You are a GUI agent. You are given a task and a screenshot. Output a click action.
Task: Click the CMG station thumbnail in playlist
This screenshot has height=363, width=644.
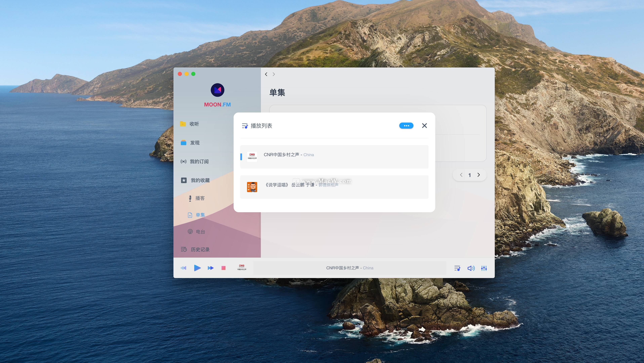pos(252,157)
